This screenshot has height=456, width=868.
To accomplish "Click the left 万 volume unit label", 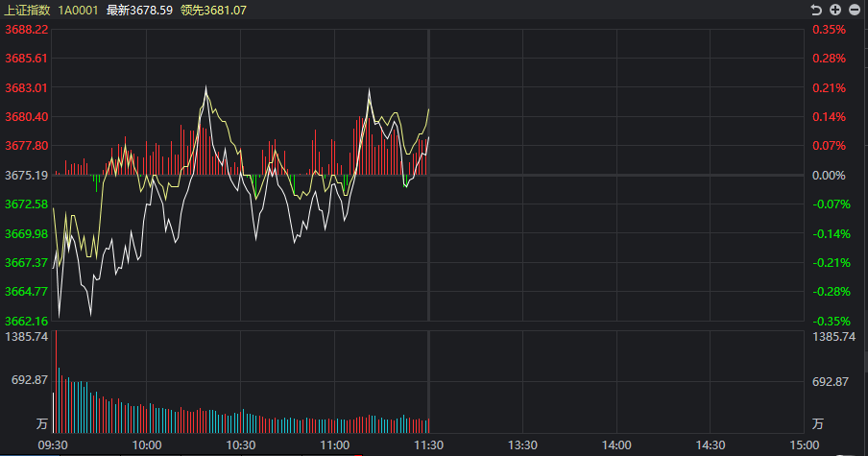I will [42, 424].
